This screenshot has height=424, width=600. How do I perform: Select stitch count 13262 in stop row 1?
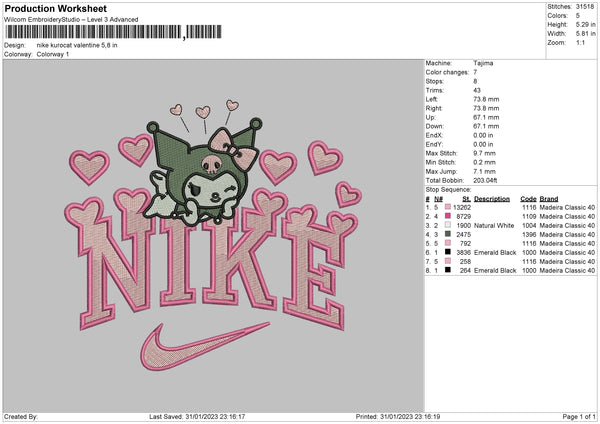coord(462,207)
